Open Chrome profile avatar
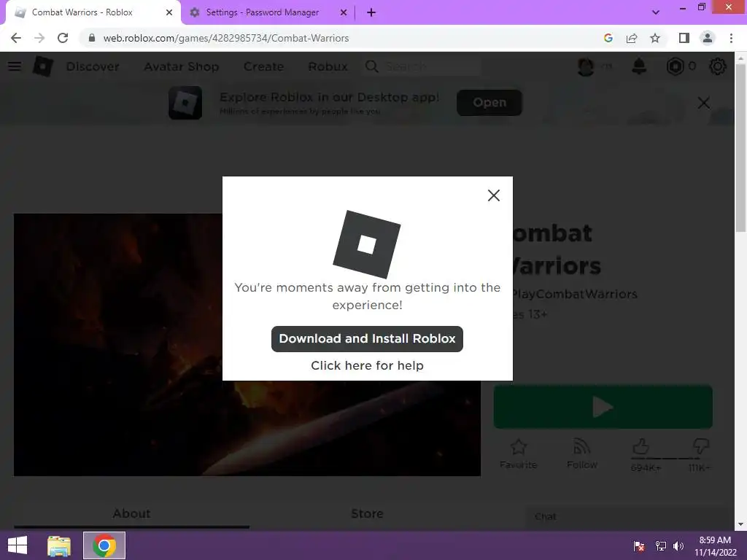The width and height of the screenshot is (747, 560). [708, 38]
